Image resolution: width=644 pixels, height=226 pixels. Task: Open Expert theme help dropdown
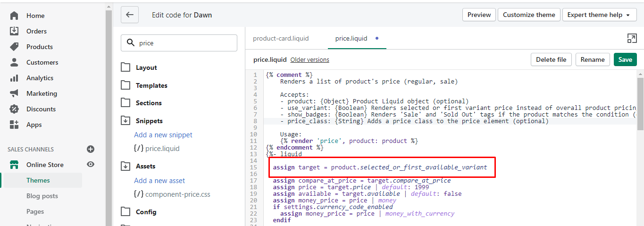click(x=598, y=15)
